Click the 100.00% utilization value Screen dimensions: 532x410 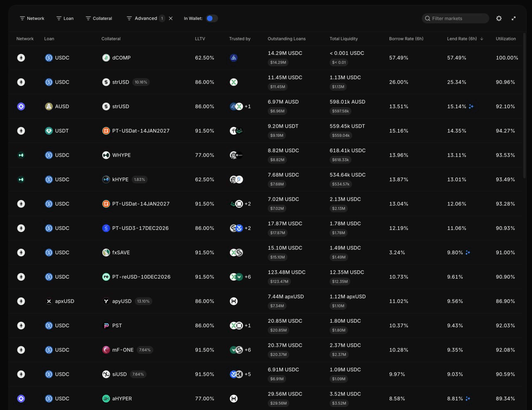(507, 58)
